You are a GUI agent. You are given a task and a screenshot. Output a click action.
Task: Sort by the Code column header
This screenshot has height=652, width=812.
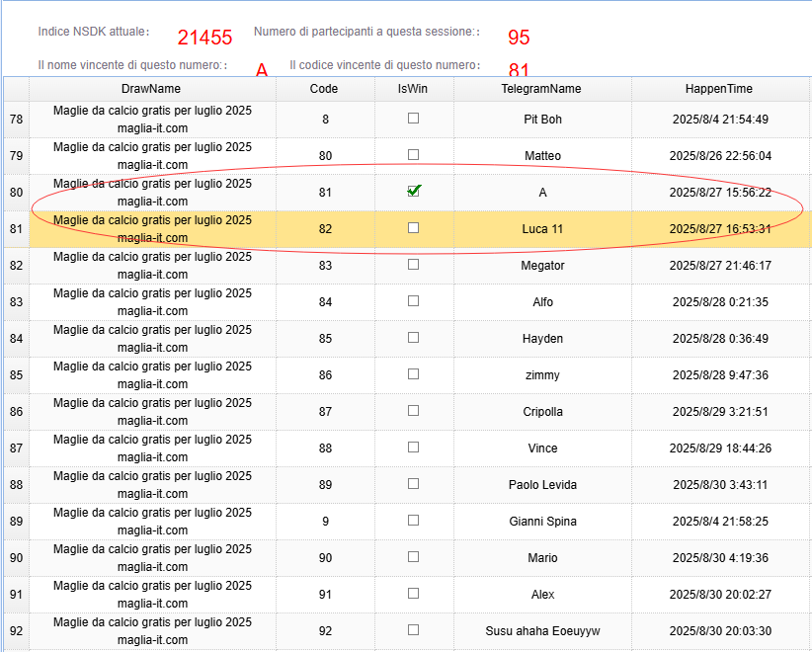(325, 89)
